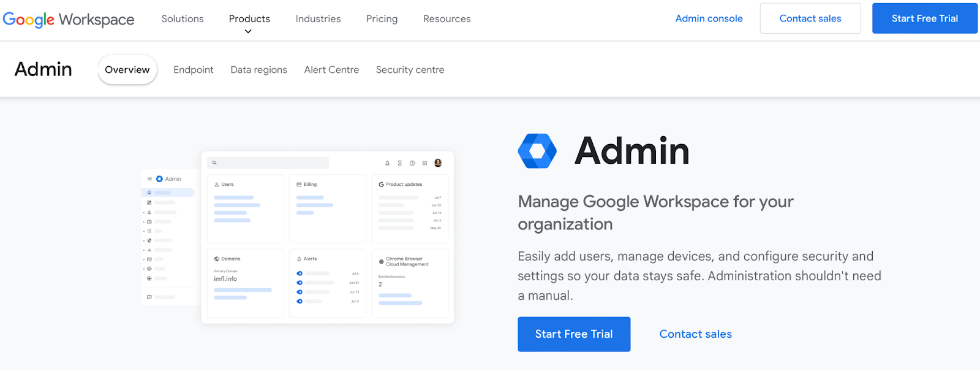Click the large Admin heading text
The width and height of the screenshot is (980, 371).
click(632, 151)
